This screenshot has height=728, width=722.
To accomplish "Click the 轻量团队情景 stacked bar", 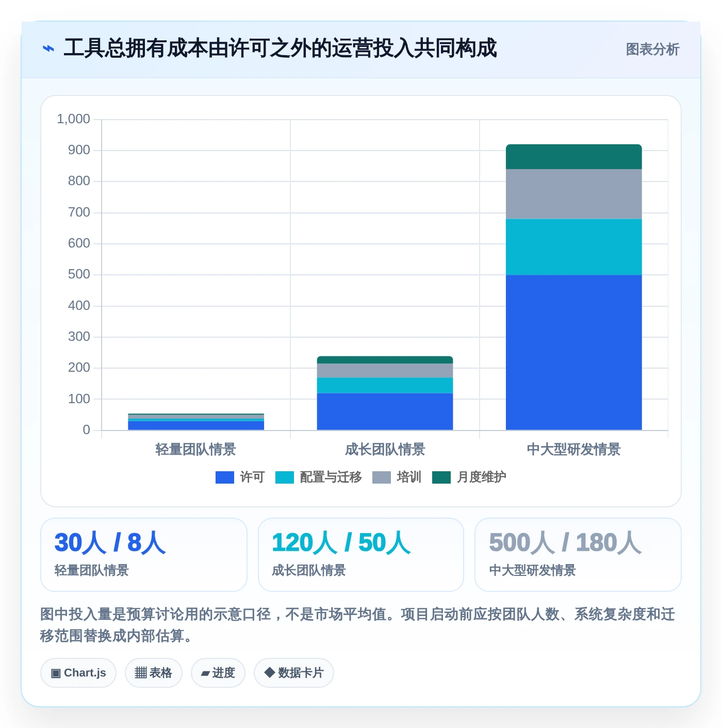I will (x=196, y=422).
